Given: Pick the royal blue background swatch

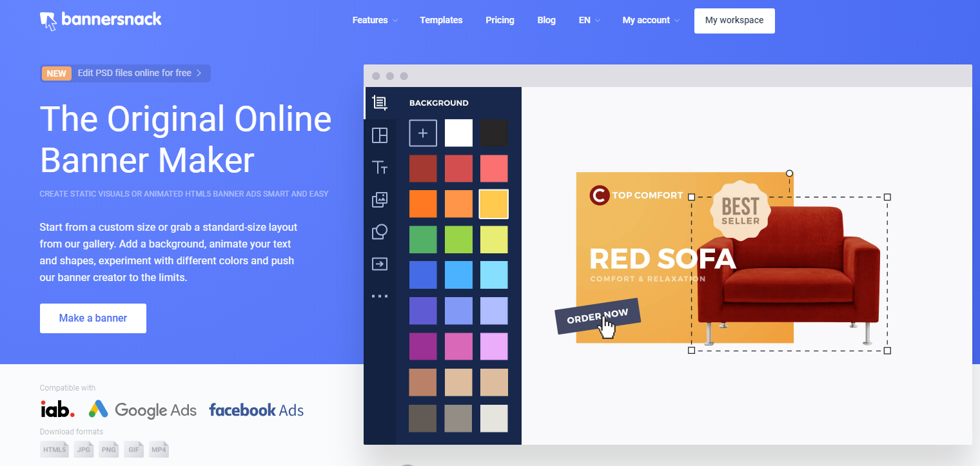Looking at the screenshot, I should coord(423,275).
